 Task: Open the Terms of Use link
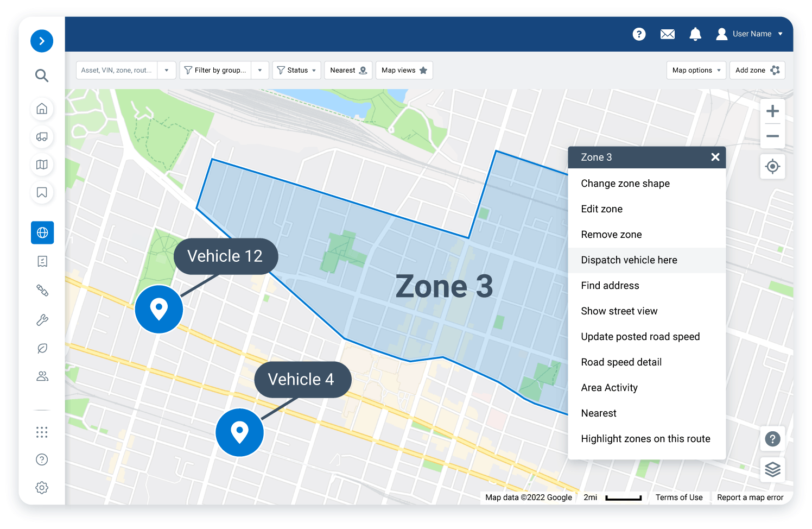[678, 497]
